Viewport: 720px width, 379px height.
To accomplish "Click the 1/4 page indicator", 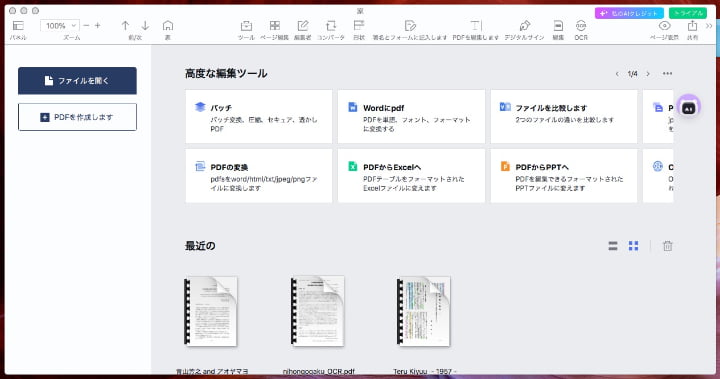I will click(x=632, y=74).
